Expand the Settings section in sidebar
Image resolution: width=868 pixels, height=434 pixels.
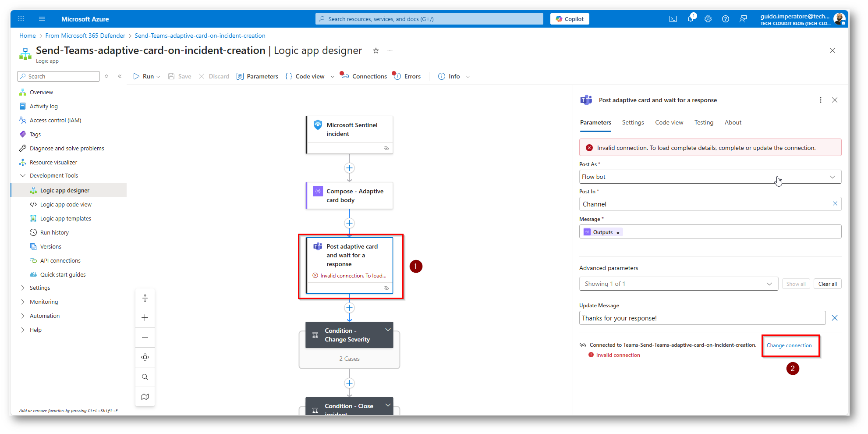click(x=23, y=288)
